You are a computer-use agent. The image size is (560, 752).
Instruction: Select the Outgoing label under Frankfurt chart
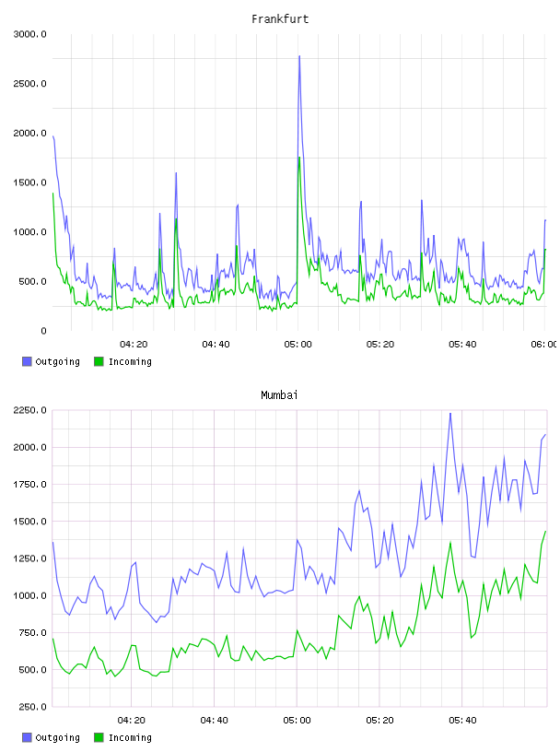(57, 362)
